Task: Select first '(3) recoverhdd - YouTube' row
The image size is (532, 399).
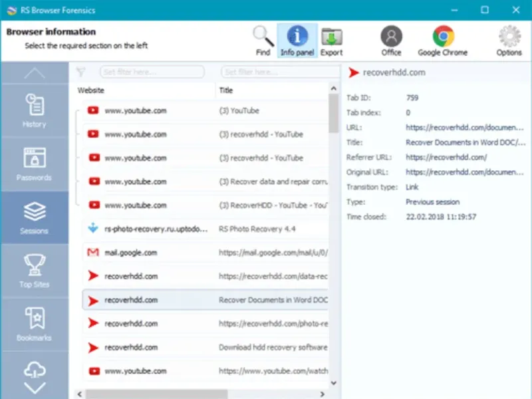Action: pyautogui.click(x=205, y=134)
